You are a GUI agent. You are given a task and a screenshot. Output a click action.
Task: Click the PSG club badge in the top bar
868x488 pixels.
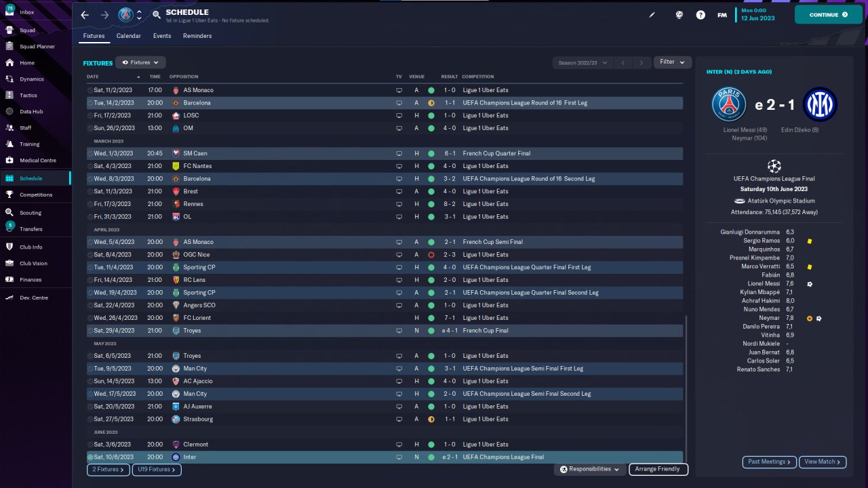[x=125, y=15]
